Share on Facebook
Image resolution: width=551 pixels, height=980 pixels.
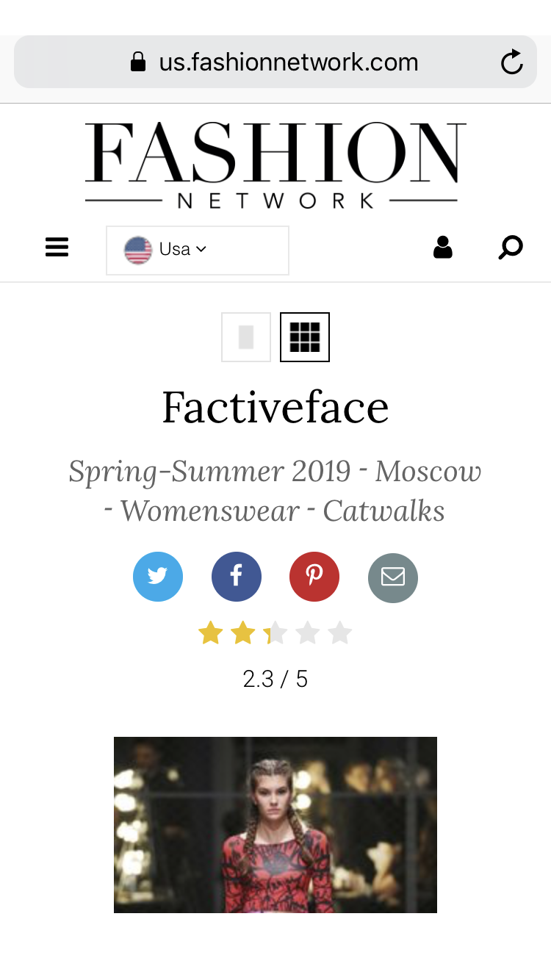[x=237, y=577]
